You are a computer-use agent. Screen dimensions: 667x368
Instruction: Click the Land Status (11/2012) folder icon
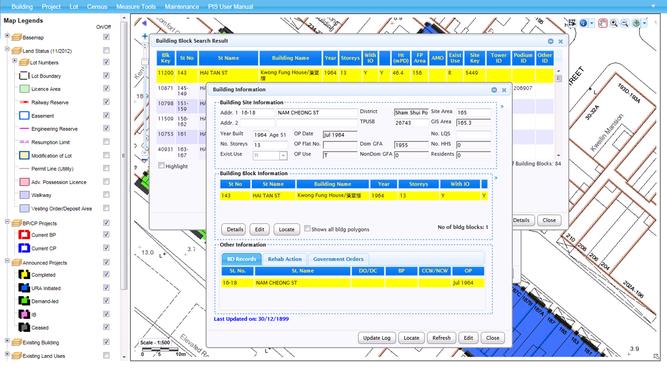click(x=17, y=51)
